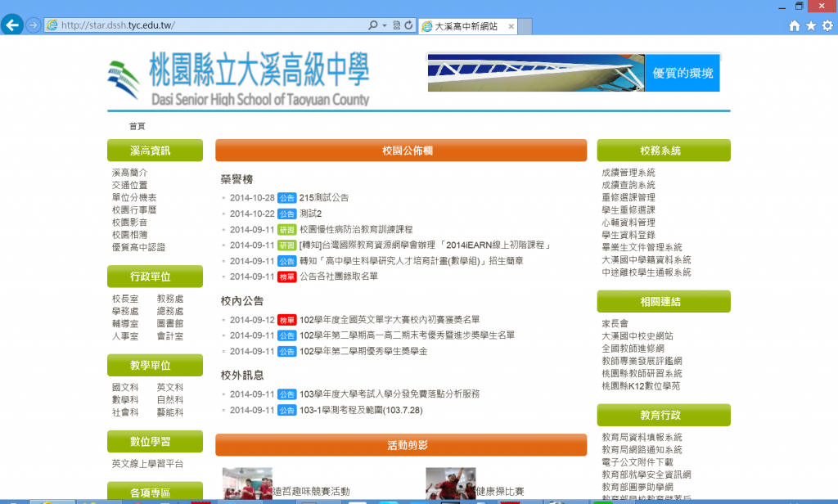Click the 桃園縣立大溪高級中學 school logo
The height and width of the screenshot is (504, 838).
point(239,79)
